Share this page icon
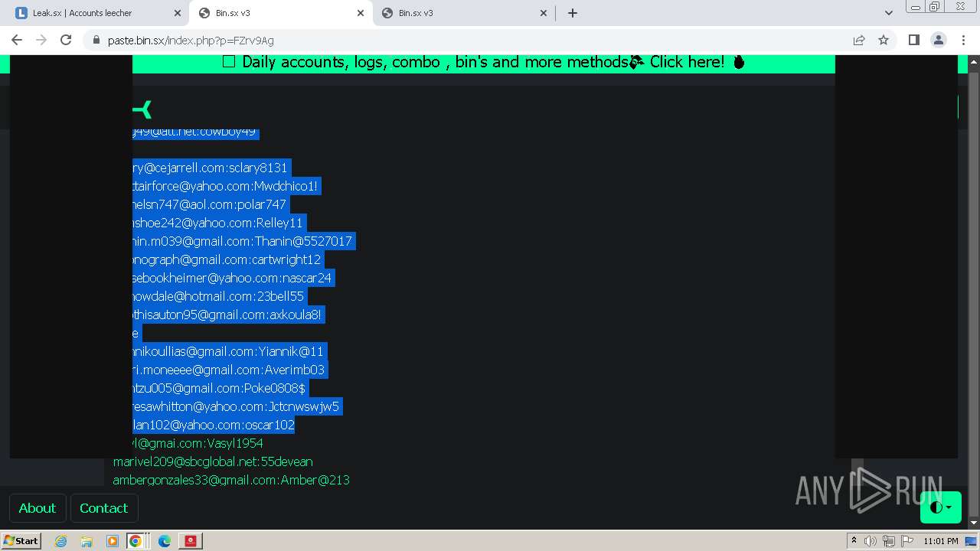 tap(859, 40)
